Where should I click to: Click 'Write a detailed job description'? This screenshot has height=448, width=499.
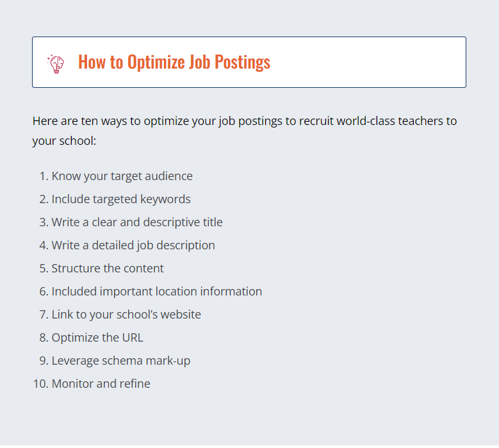(x=133, y=245)
